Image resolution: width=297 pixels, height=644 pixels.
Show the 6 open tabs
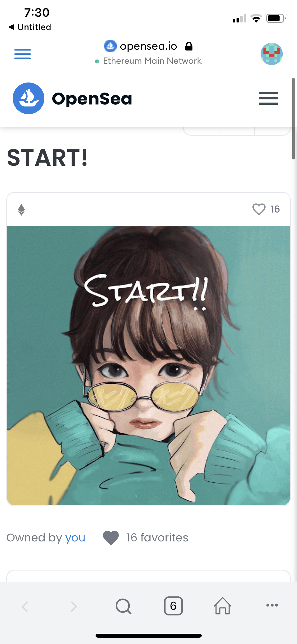pos(173,606)
